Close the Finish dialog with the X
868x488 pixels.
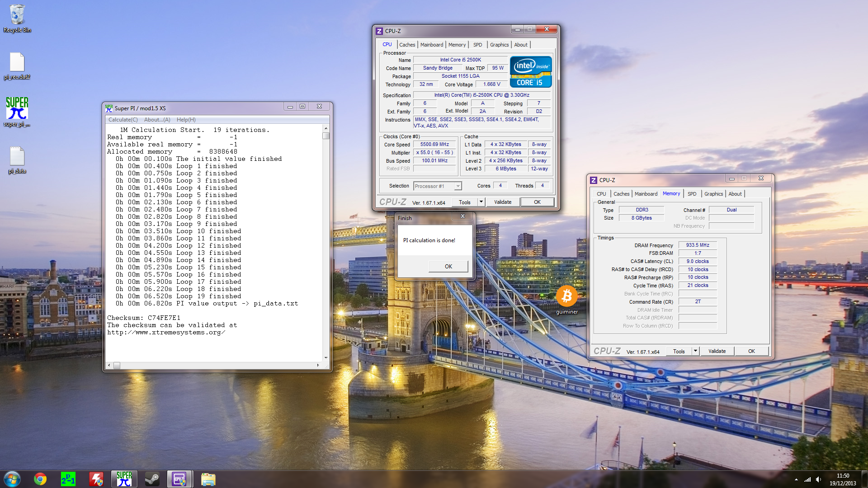[x=462, y=216]
